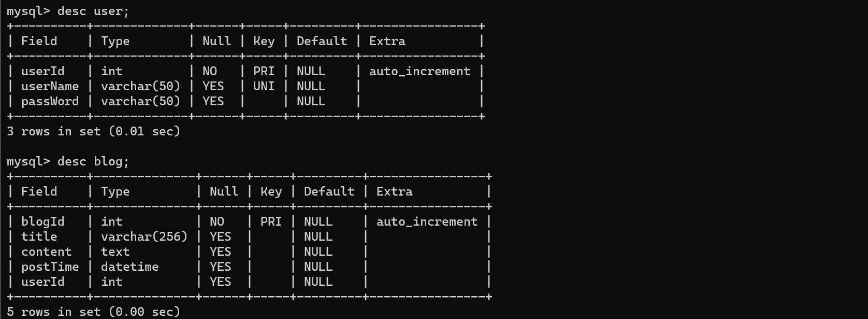Viewport: 868px width, 319px height.
Task: Click the NO null value for the user table's userId
Action: point(210,71)
